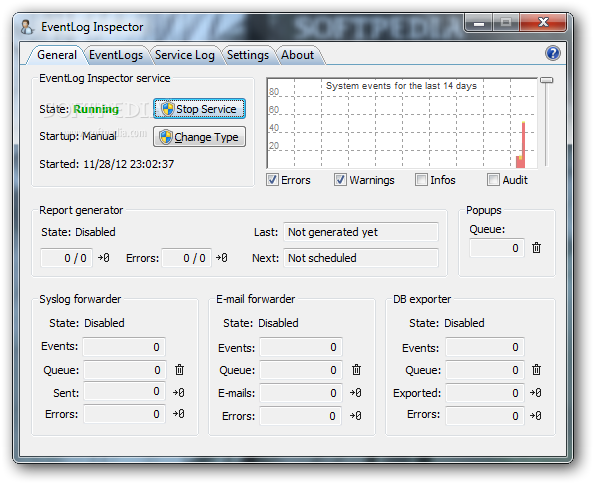Click the DB exporter Queue field
The width and height of the screenshot is (594, 484).
[x=485, y=370]
